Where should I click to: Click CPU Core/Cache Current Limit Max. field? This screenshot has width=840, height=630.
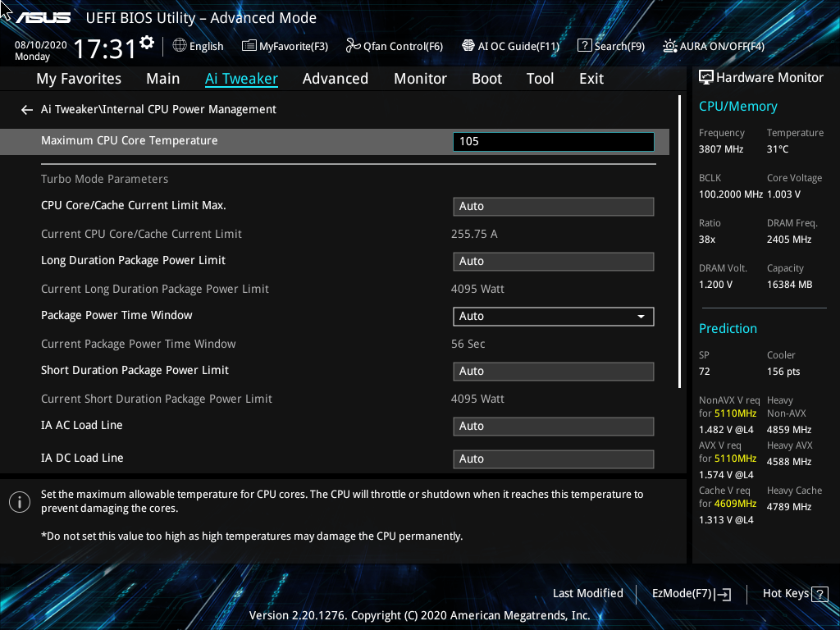(554, 206)
